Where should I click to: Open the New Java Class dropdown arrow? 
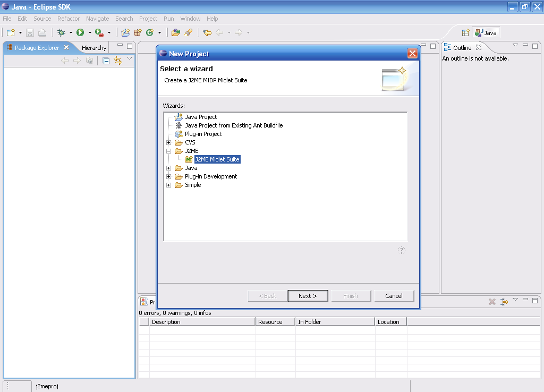pos(159,33)
